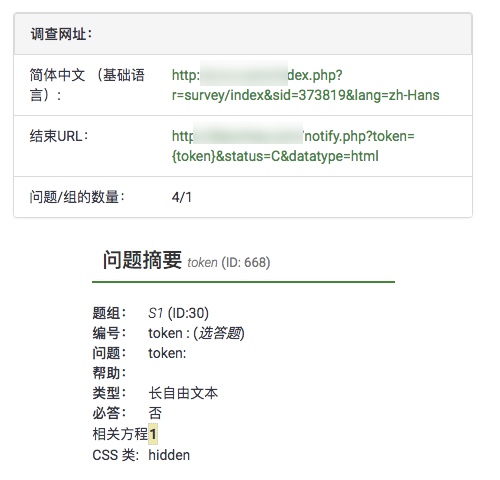Click the 4/1 question count value
Screen dimensions: 500x480
coord(182,197)
